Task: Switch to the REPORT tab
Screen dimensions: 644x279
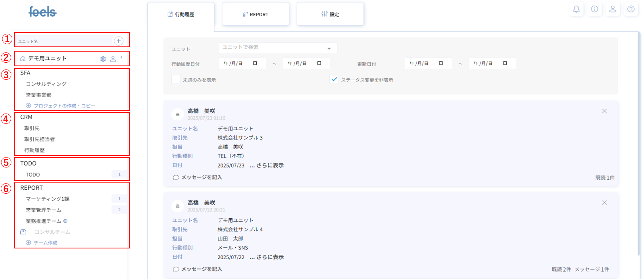Action: click(256, 14)
